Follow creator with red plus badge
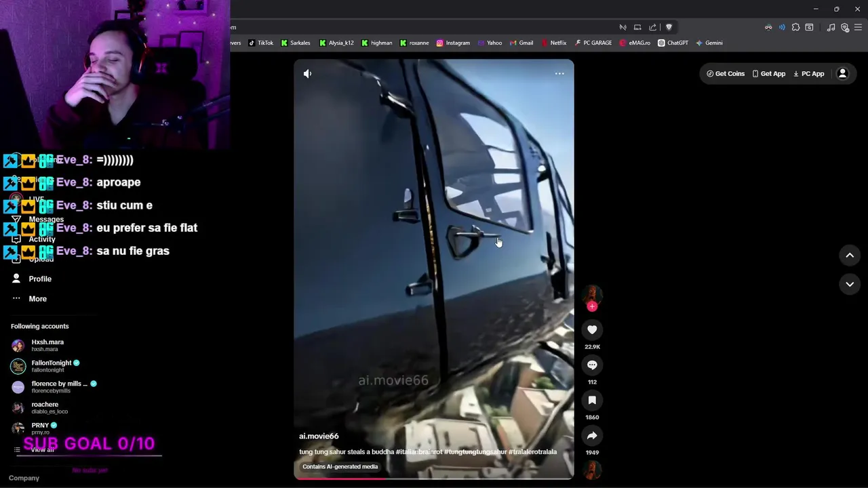Image resolution: width=868 pixels, height=488 pixels. point(592,307)
